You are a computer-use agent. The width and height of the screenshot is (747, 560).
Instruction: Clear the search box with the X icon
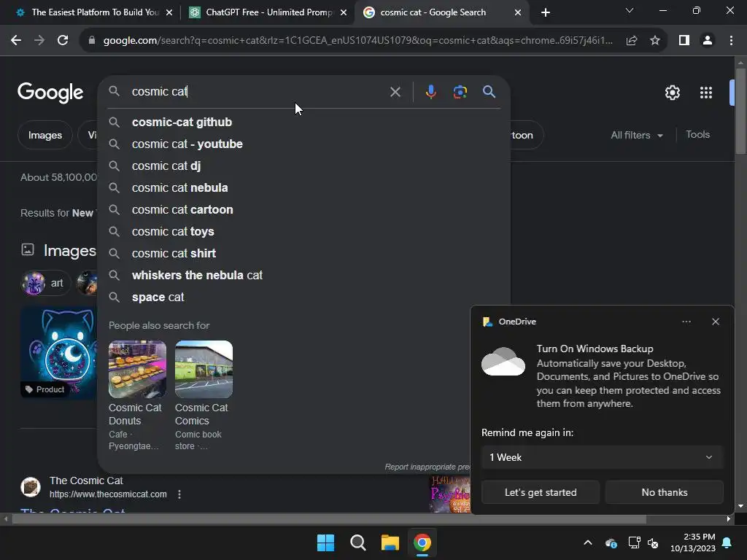pos(395,92)
